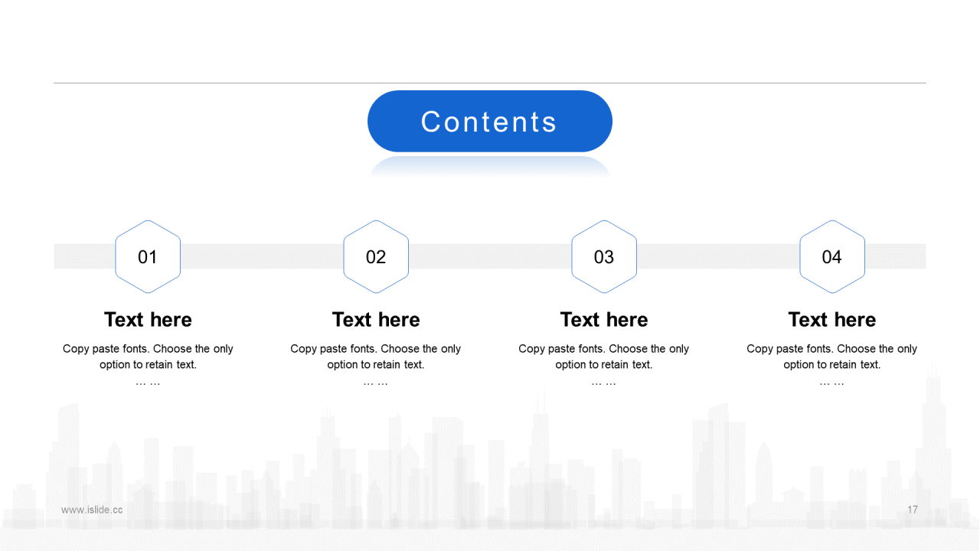Select the hexagon numbered 01

point(148,257)
